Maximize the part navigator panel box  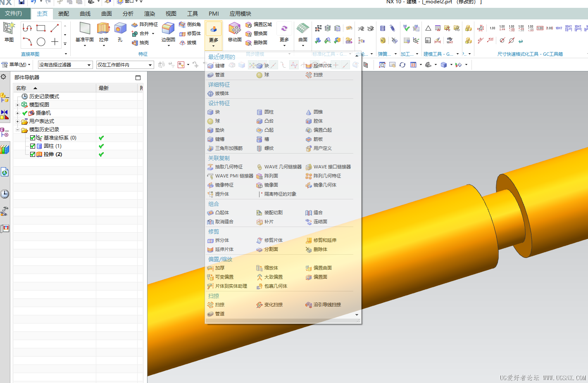138,78
